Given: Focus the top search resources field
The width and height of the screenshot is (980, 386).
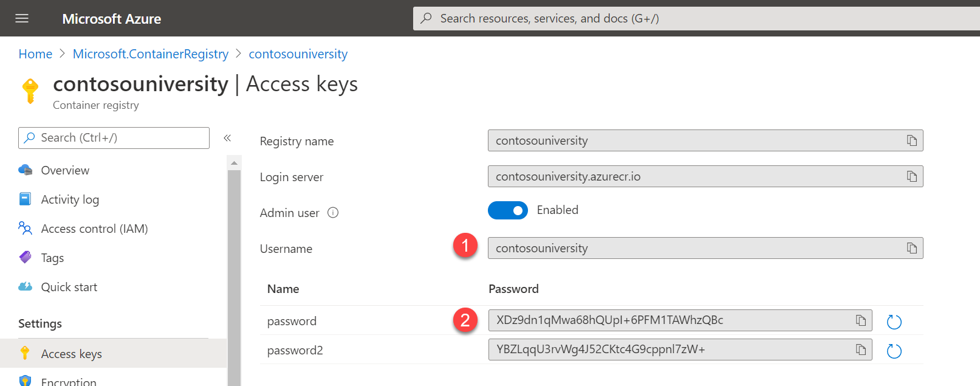Looking at the screenshot, I should click(696, 18).
